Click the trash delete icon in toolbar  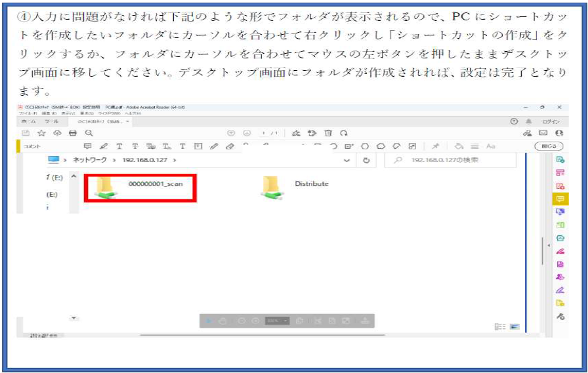(x=328, y=133)
